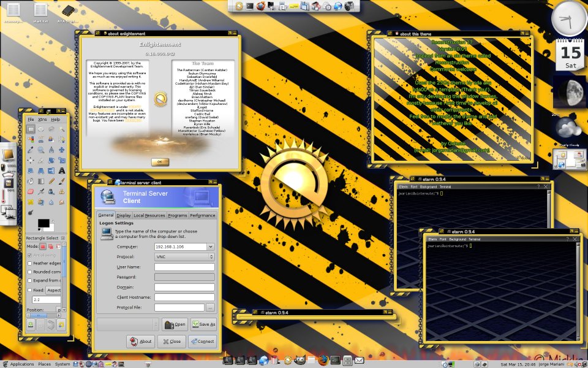Set selection Mode to subtract (third mode icon)
588x368 pixels.
[58, 247]
